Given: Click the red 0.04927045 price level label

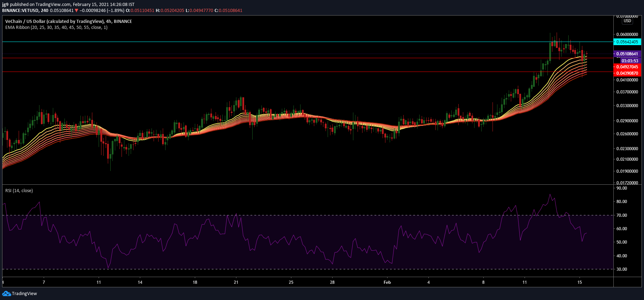Looking at the screenshot, I should [x=627, y=67].
